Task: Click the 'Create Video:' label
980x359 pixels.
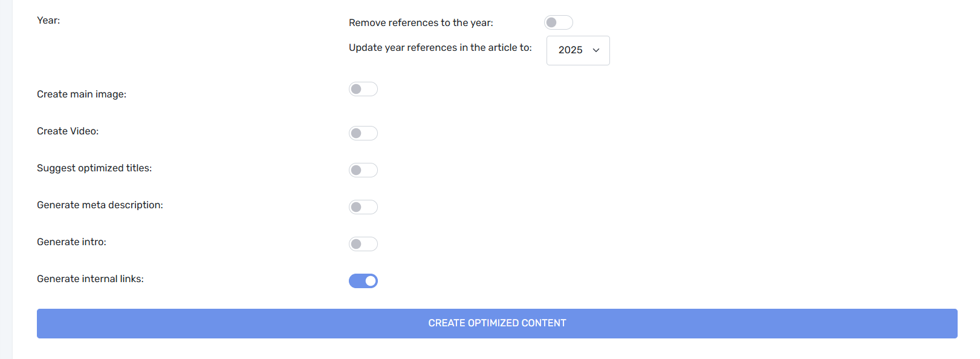Action: (68, 131)
